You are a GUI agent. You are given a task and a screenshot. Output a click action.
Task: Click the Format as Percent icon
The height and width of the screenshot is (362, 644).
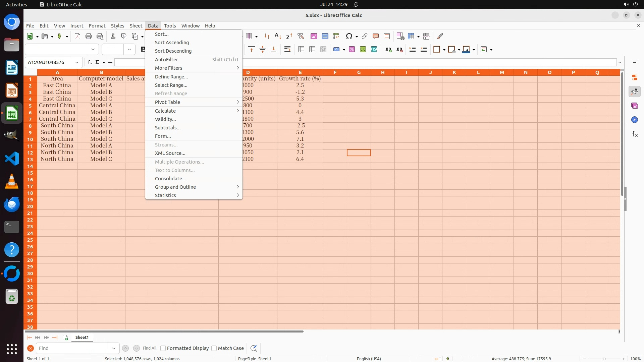[352, 50]
